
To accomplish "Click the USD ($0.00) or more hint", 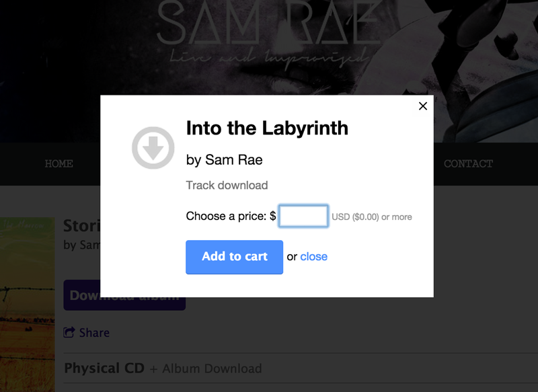I will (372, 217).
